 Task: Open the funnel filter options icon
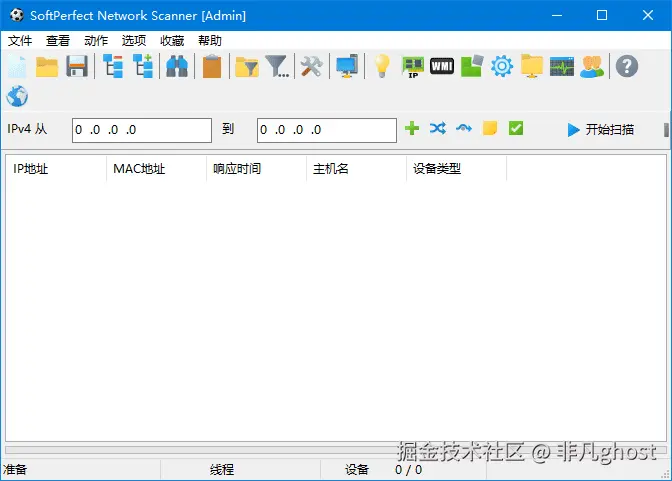277,66
